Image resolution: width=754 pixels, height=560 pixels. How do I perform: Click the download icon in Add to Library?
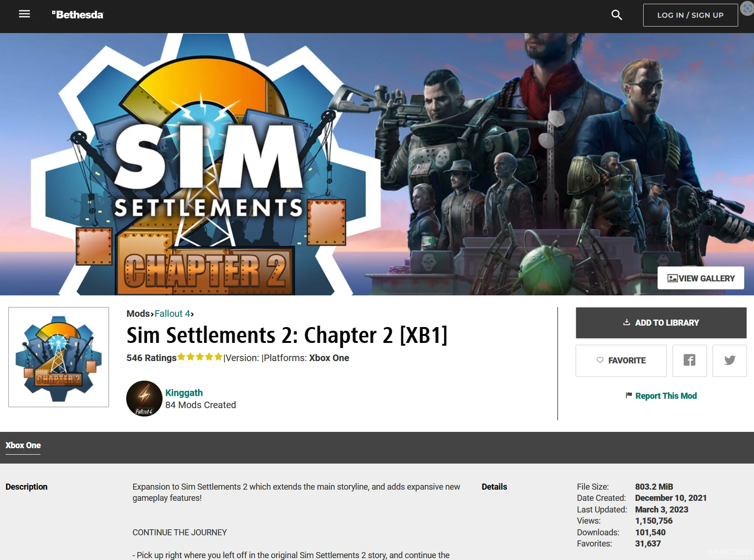[627, 322]
